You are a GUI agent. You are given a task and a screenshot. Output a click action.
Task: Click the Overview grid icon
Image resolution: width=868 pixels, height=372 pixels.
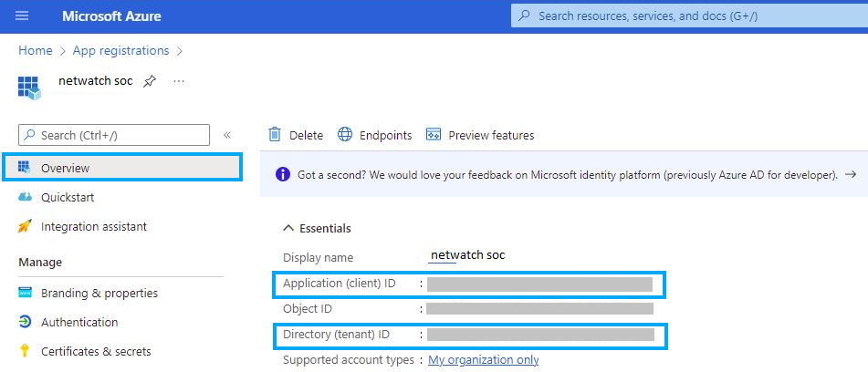(x=25, y=168)
